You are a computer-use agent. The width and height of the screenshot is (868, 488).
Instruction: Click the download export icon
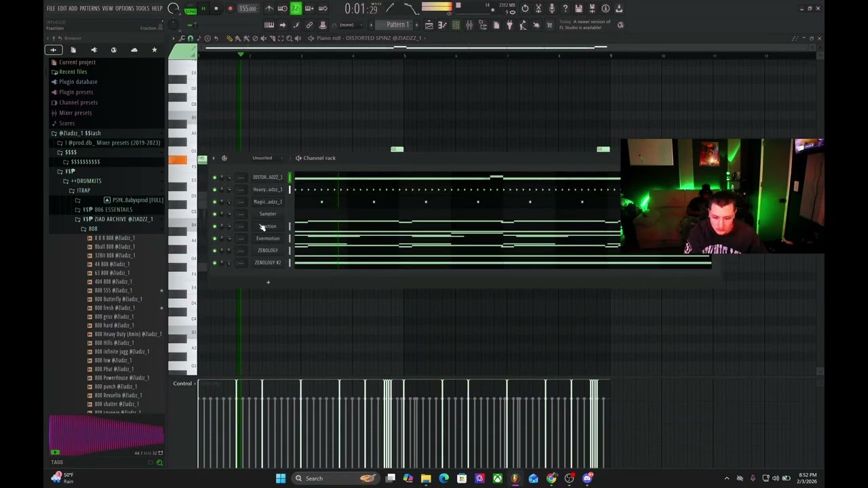pyautogui.click(x=619, y=9)
